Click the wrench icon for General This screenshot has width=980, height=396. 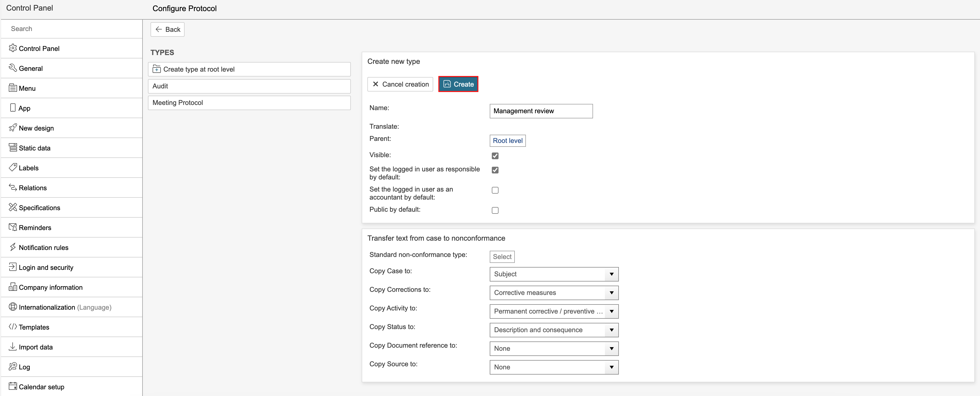[x=13, y=68]
